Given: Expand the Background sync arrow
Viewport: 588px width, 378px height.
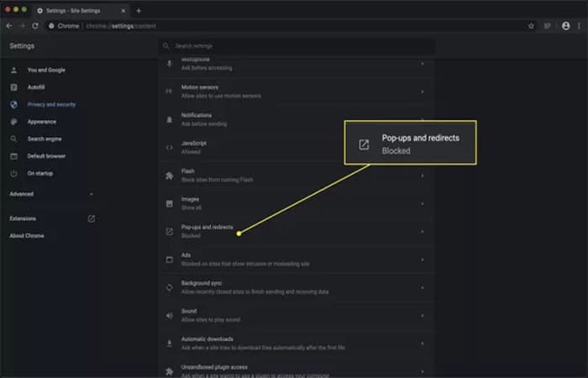Looking at the screenshot, I should 423,287.
